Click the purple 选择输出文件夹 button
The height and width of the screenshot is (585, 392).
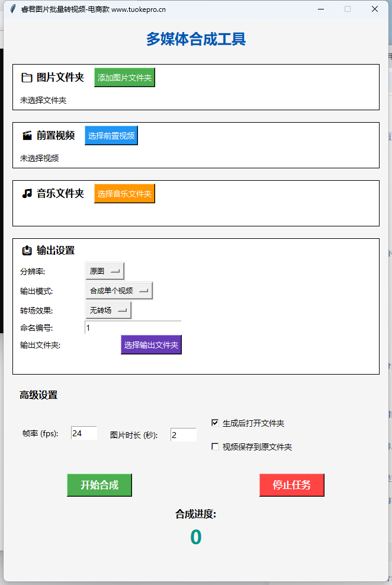151,344
